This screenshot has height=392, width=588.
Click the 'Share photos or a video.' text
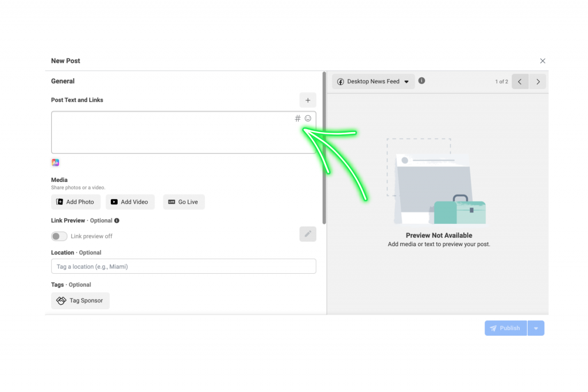78,187
